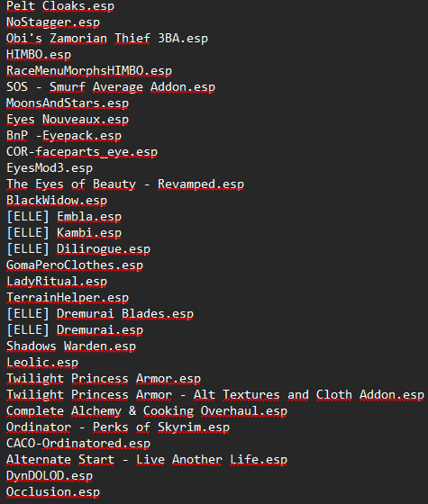Screen dimensions: 428x504
Task: Click RaceMenuMorphsHIMBO.esp entry
Action: 89,71
